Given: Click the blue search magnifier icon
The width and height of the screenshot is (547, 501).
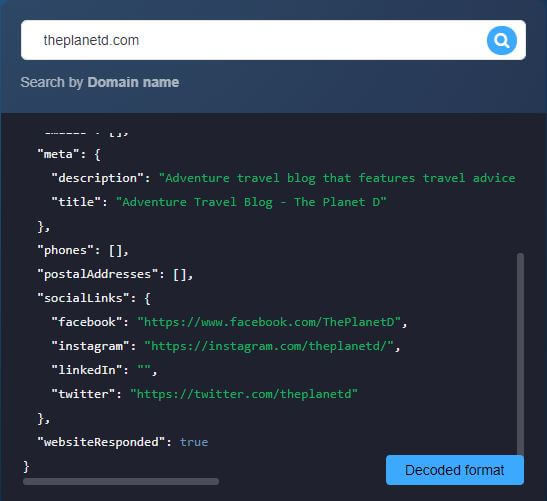Looking at the screenshot, I should click(502, 40).
